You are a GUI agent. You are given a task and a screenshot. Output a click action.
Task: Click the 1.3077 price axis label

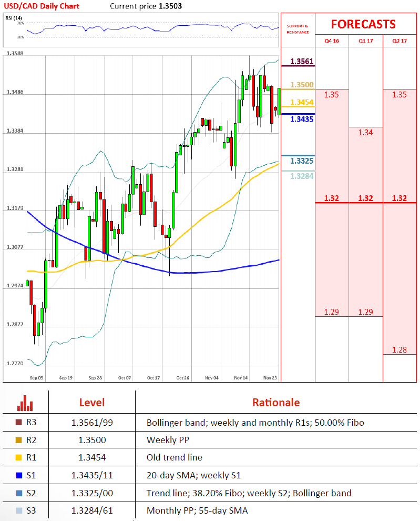click(15, 247)
